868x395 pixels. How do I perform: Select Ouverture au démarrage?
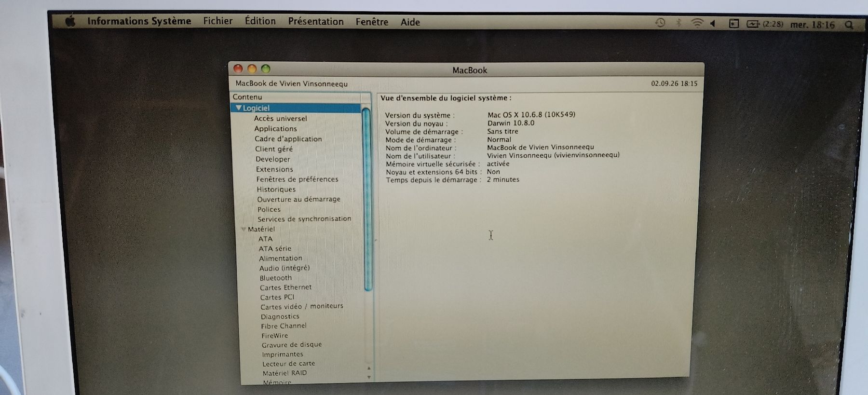pos(299,199)
